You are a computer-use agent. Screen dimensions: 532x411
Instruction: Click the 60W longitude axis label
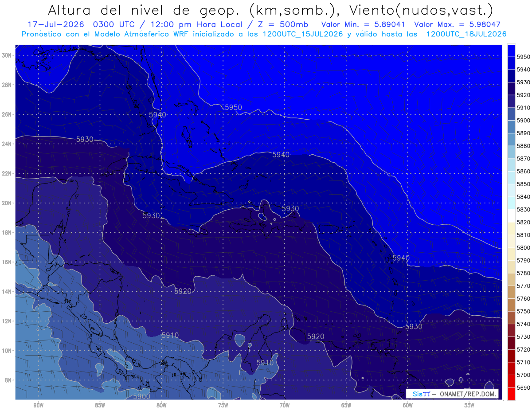pyautogui.click(x=408, y=406)
